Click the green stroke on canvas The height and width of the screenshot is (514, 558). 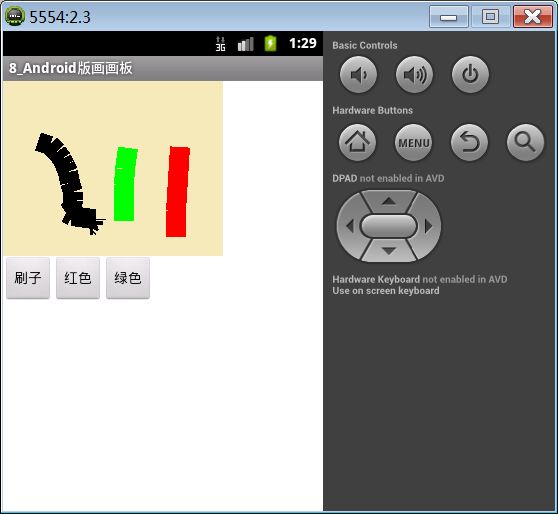tap(125, 184)
